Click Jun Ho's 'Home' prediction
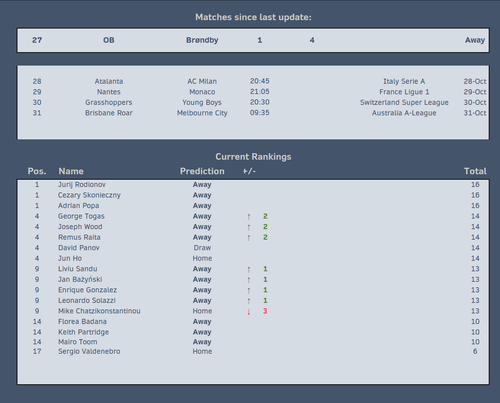Viewport: 500px width, 403px height. (202, 258)
